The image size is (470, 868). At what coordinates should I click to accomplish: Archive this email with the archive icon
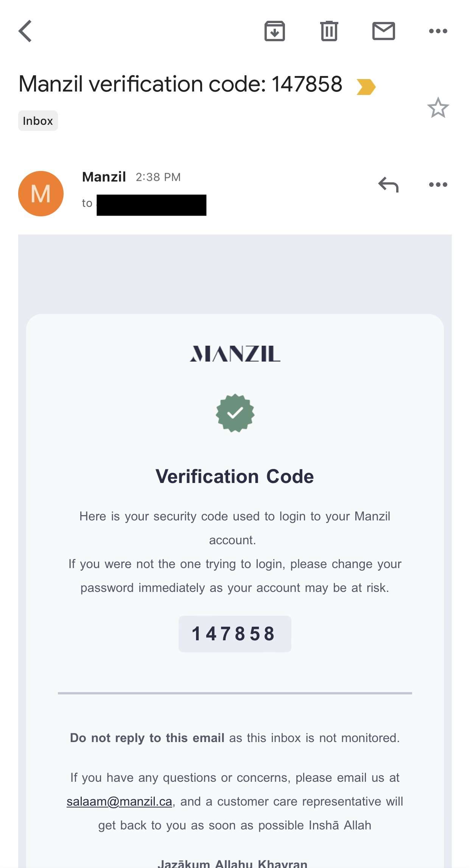(x=274, y=31)
